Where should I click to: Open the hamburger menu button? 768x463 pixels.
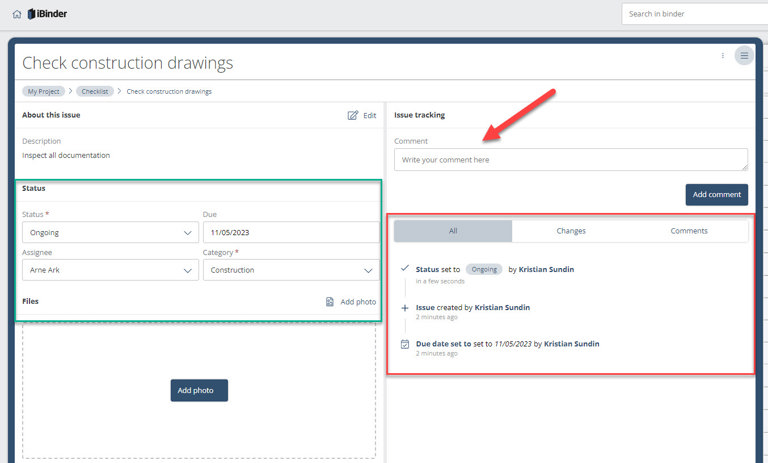click(x=744, y=56)
